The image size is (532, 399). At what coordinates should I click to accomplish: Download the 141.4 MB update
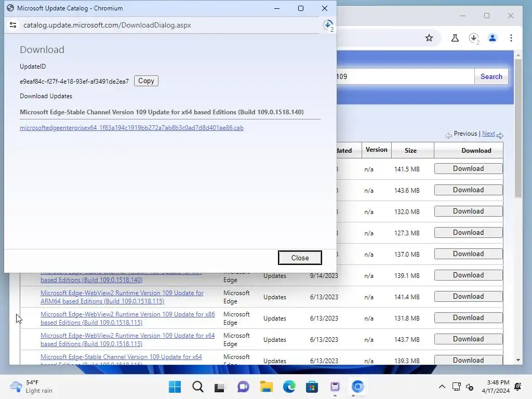(468, 297)
